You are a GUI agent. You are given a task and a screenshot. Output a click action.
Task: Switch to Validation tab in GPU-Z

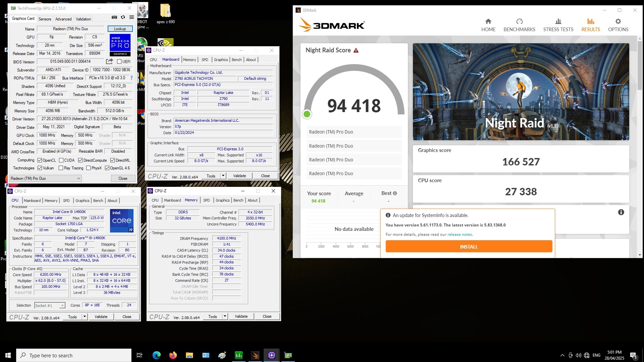83,19
